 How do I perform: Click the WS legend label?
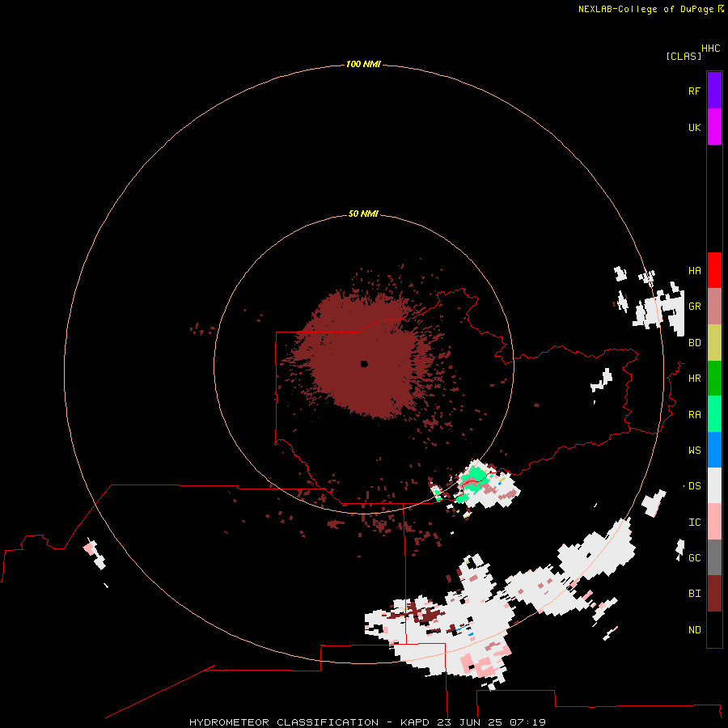click(x=694, y=451)
